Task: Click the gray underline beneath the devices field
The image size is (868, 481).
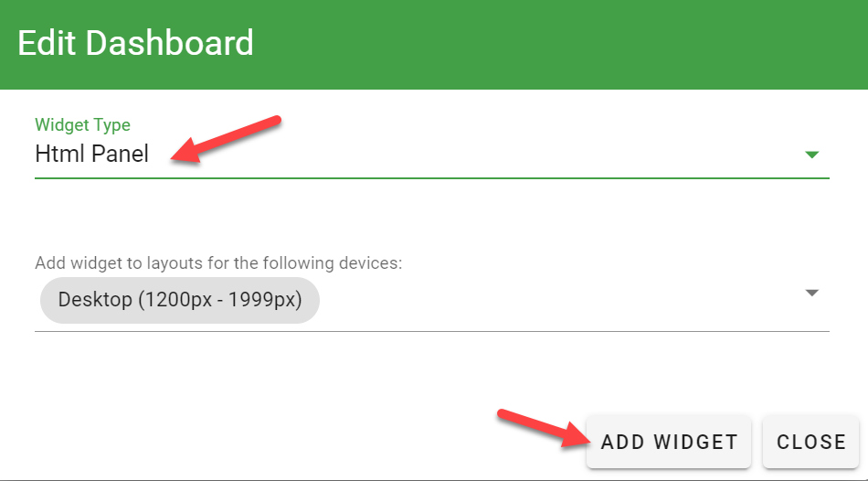Action: point(431,331)
